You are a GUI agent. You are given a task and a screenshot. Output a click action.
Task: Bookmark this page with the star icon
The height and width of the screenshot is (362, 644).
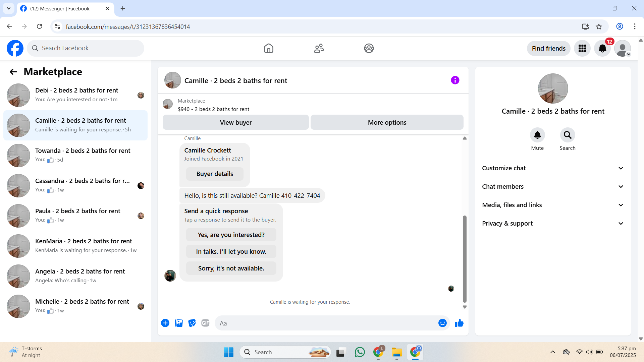(599, 26)
